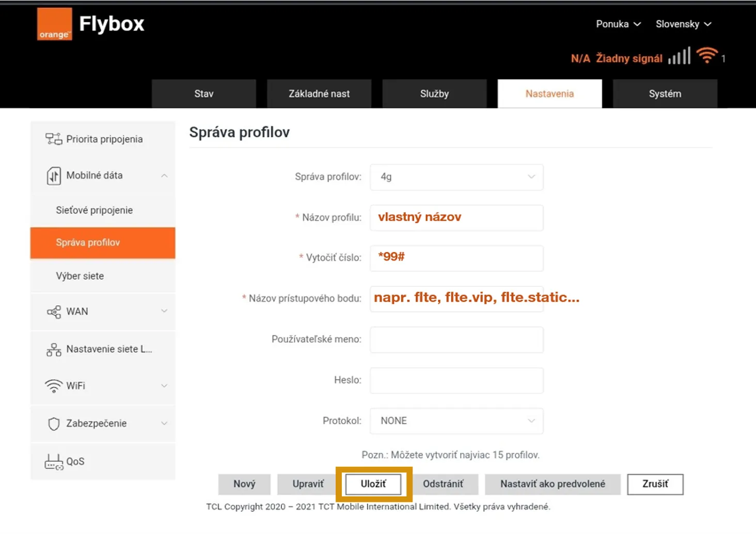756x534 pixels.
Task: Open the Slovensky language dropdown
Action: (x=683, y=24)
